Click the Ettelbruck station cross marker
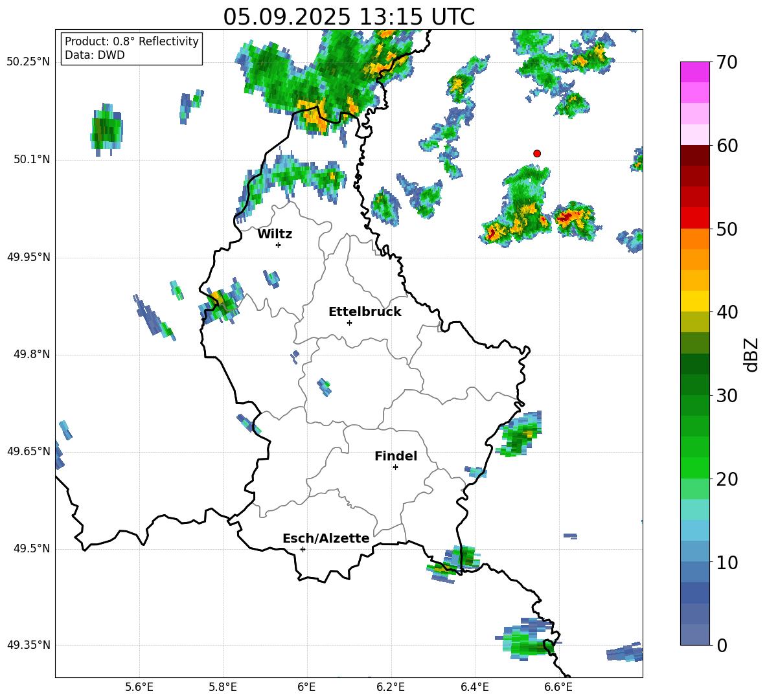Viewport: 767px width, 700px height. coord(349,322)
